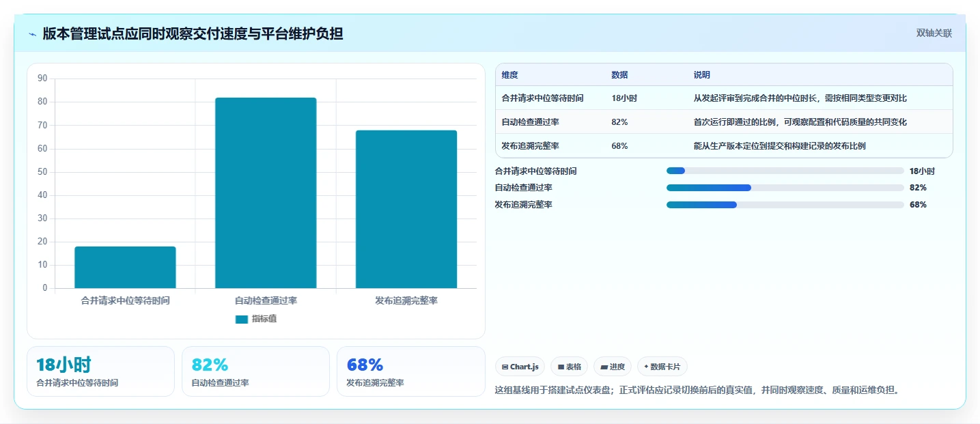Click the x-axis label 自动检查通过率
This screenshot has width=980, height=424.
click(x=266, y=300)
